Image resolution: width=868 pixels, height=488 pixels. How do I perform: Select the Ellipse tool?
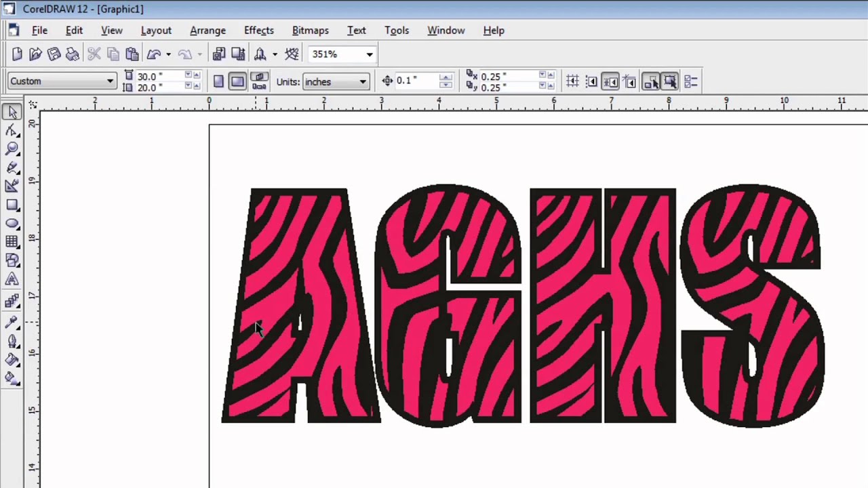(12, 223)
